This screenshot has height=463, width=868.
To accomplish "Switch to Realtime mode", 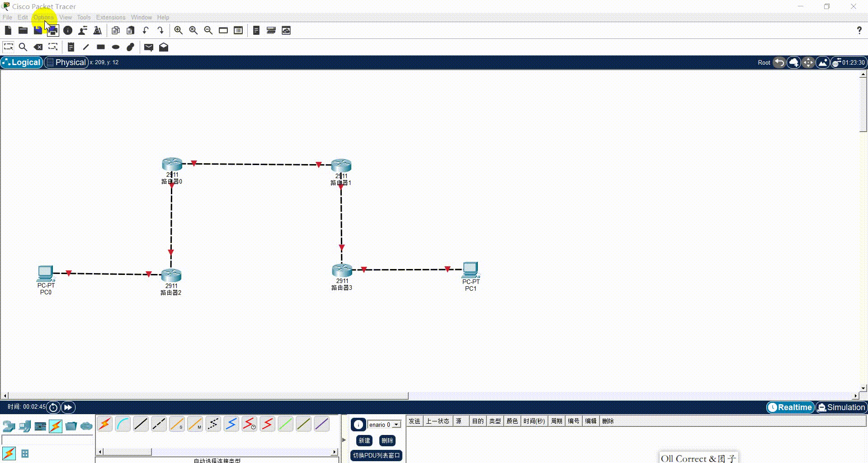I will pyautogui.click(x=790, y=407).
